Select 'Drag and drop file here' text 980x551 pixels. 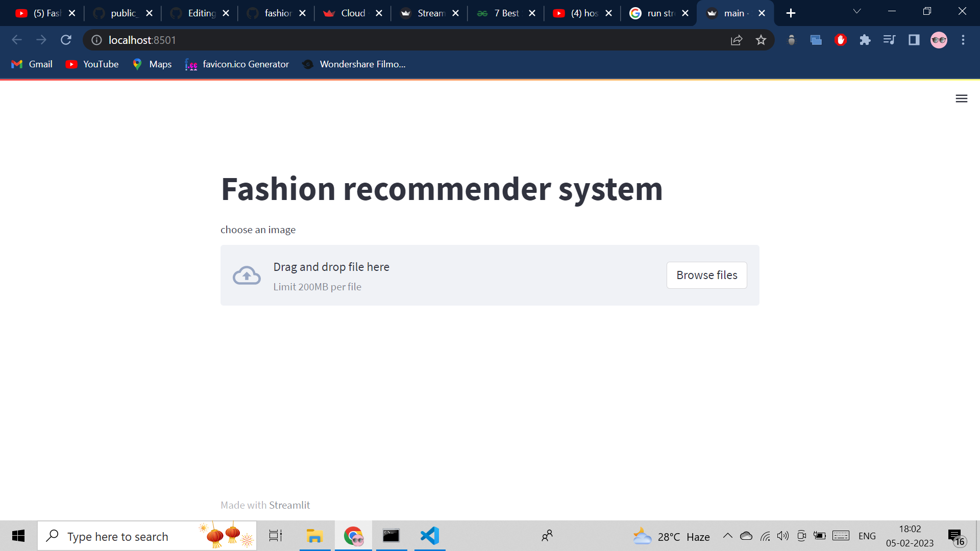click(x=331, y=267)
